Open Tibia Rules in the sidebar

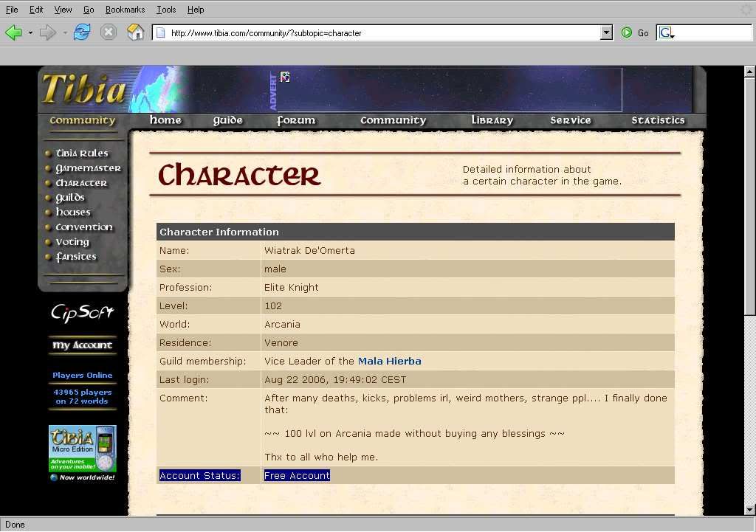click(82, 153)
